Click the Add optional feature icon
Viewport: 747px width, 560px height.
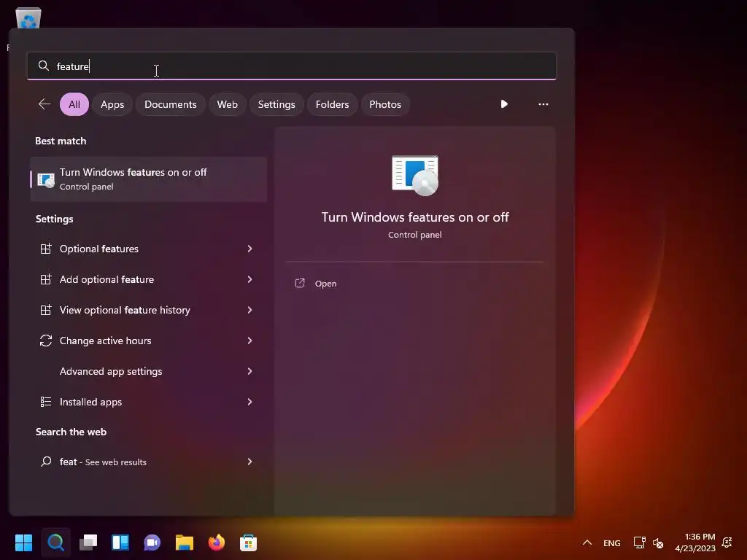(x=46, y=279)
